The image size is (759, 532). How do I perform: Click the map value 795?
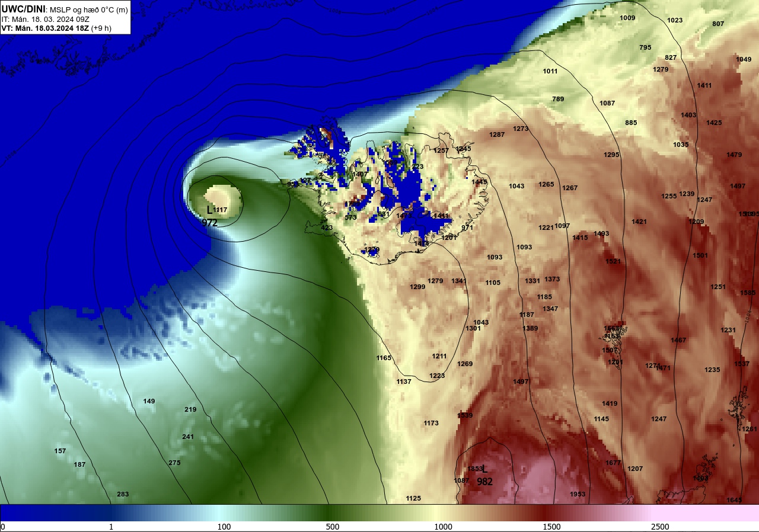pos(645,47)
